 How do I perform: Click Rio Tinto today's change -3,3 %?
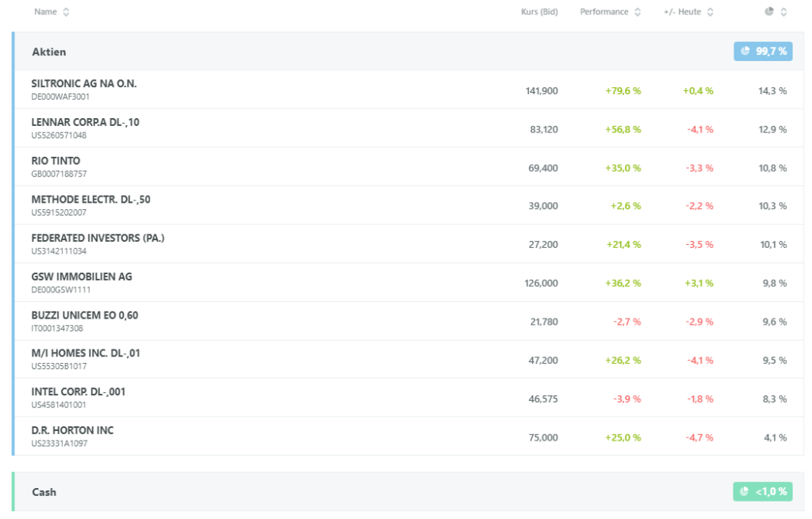click(699, 168)
